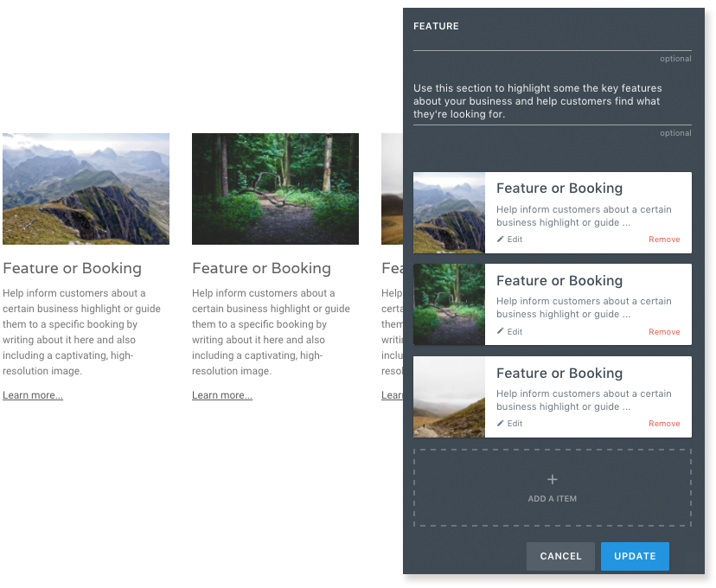This screenshot has width=716, height=588.
Task: Open the Learn more link under the mountain card
Action: coord(33,395)
